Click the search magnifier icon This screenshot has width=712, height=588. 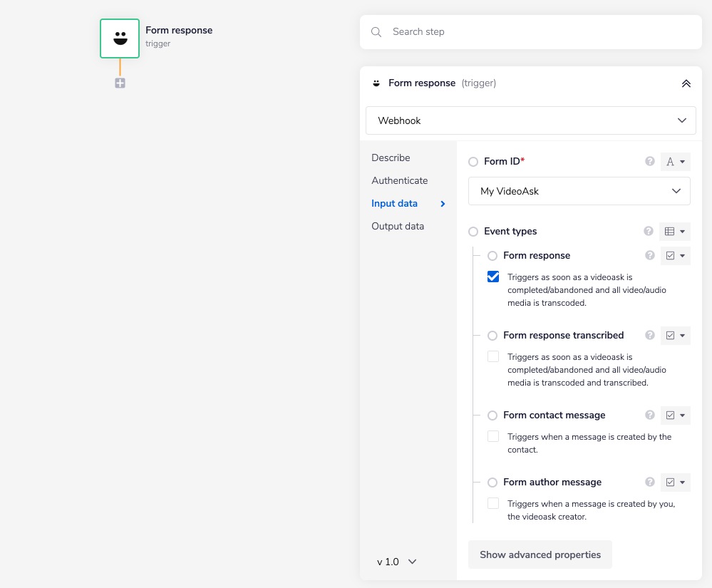coord(376,32)
